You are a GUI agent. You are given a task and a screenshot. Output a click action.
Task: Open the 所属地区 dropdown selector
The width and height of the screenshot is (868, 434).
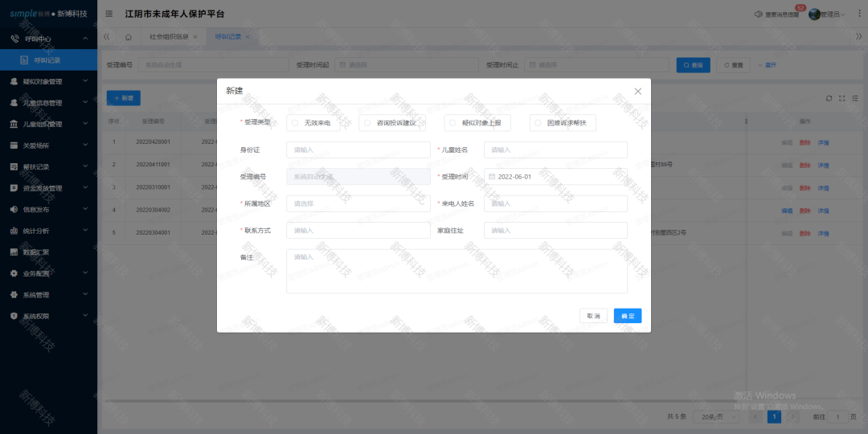[358, 203]
